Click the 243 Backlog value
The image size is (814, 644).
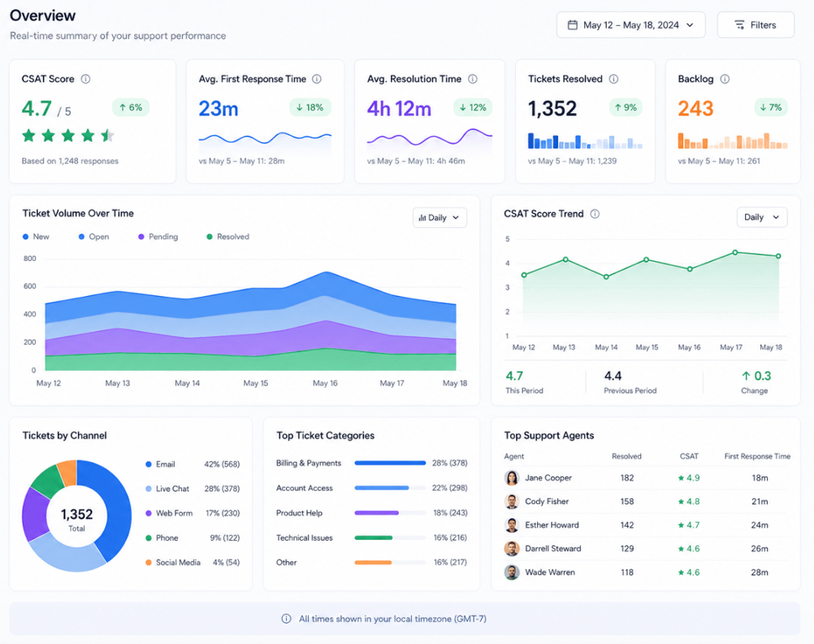tap(696, 108)
